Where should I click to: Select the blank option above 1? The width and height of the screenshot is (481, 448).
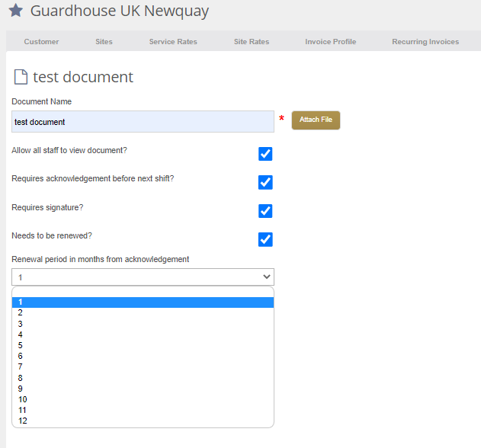click(143, 292)
